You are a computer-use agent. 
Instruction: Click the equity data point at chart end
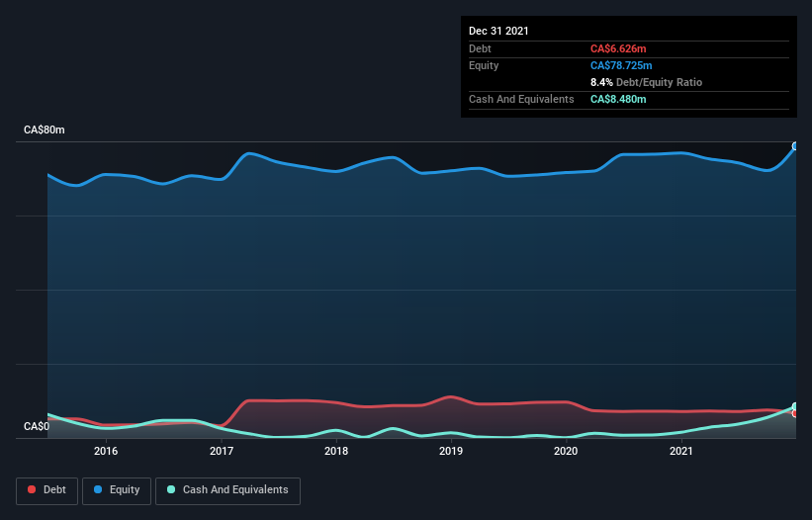point(795,146)
